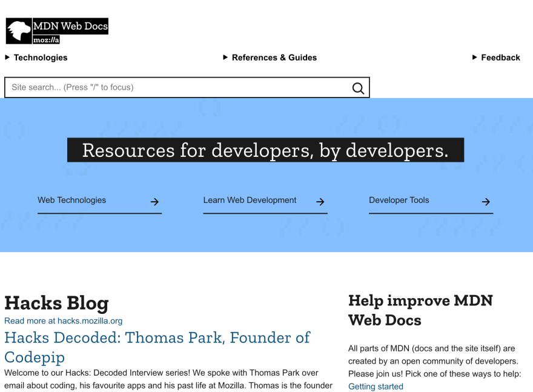Click the MDN Web Docs title text
The image size is (533, 392).
pos(70,26)
